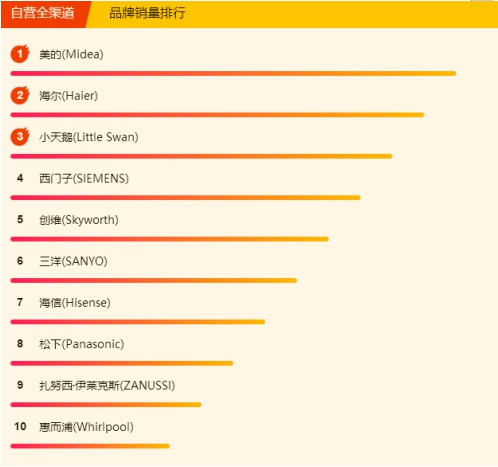The height and width of the screenshot is (467, 498).
Task: Click the Whirlpool sales bar
Action: pyautogui.click(x=90, y=446)
